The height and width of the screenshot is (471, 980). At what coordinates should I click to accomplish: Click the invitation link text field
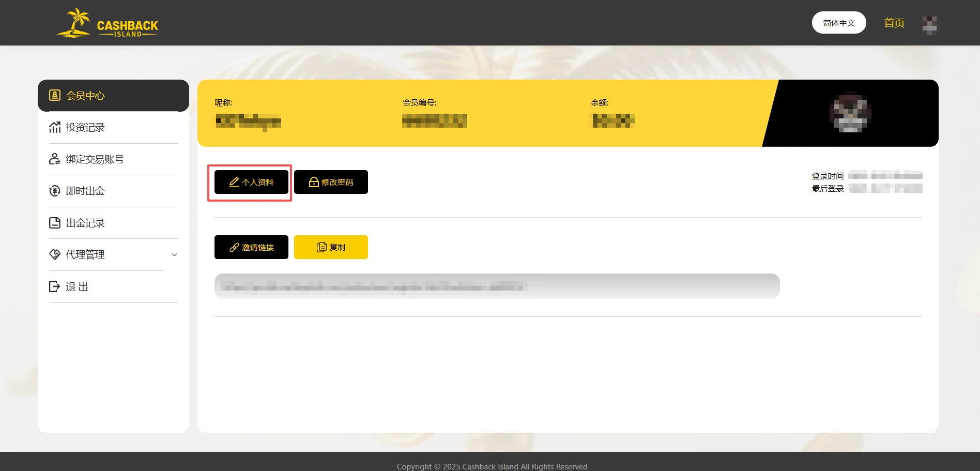496,286
